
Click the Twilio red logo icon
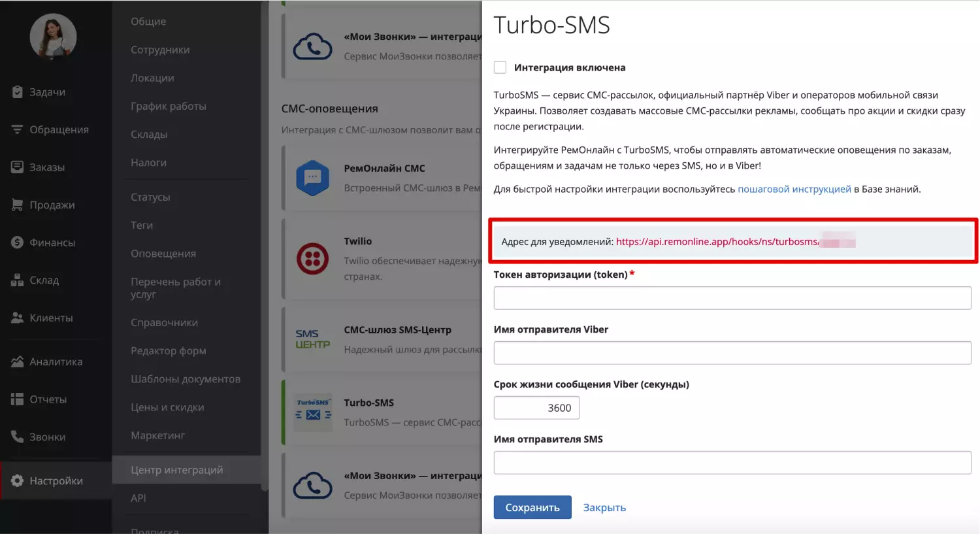tap(312, 258)
